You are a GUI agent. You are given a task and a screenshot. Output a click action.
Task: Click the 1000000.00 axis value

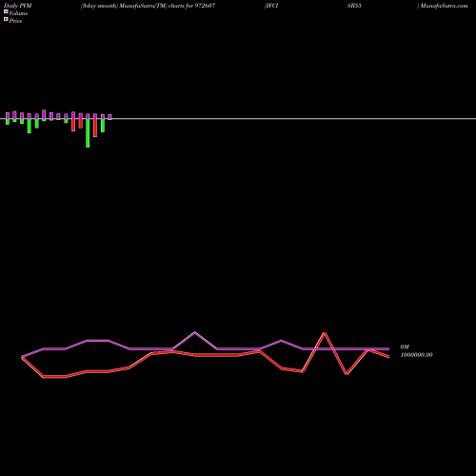click(416, 355)
